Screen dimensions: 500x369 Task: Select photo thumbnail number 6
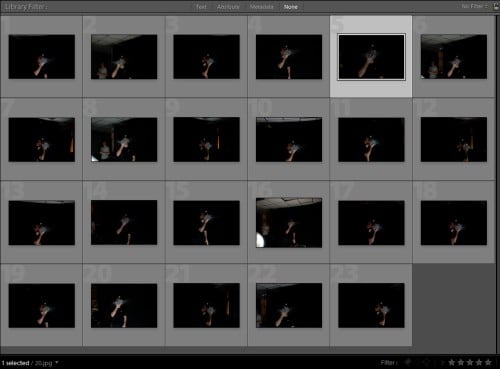tap(454, 57)
